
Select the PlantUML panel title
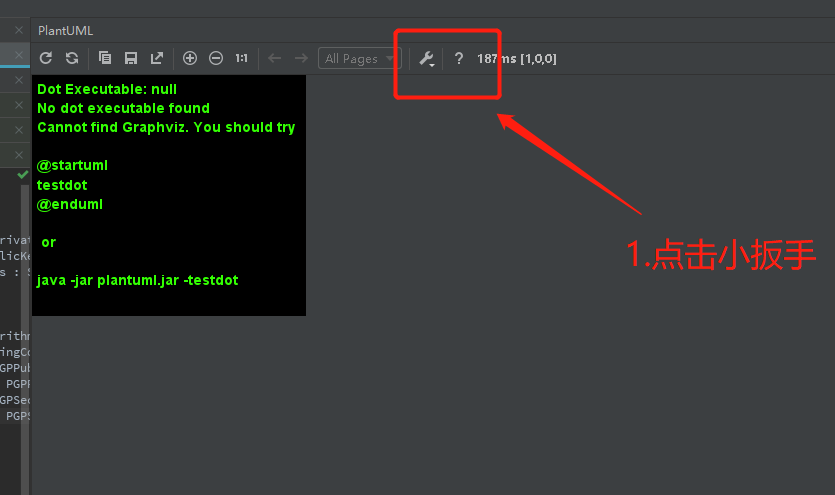pyautogui.click(x=66, y=31)
